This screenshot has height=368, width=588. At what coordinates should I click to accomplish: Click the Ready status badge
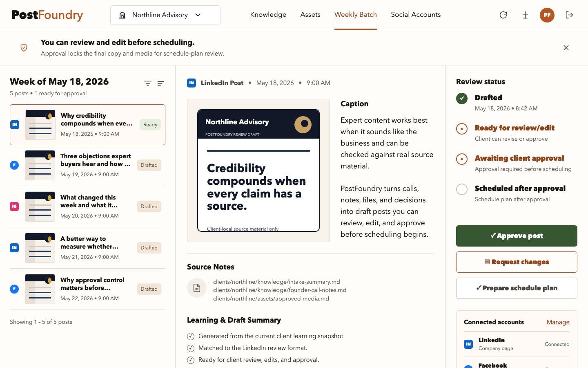(150, 125)
